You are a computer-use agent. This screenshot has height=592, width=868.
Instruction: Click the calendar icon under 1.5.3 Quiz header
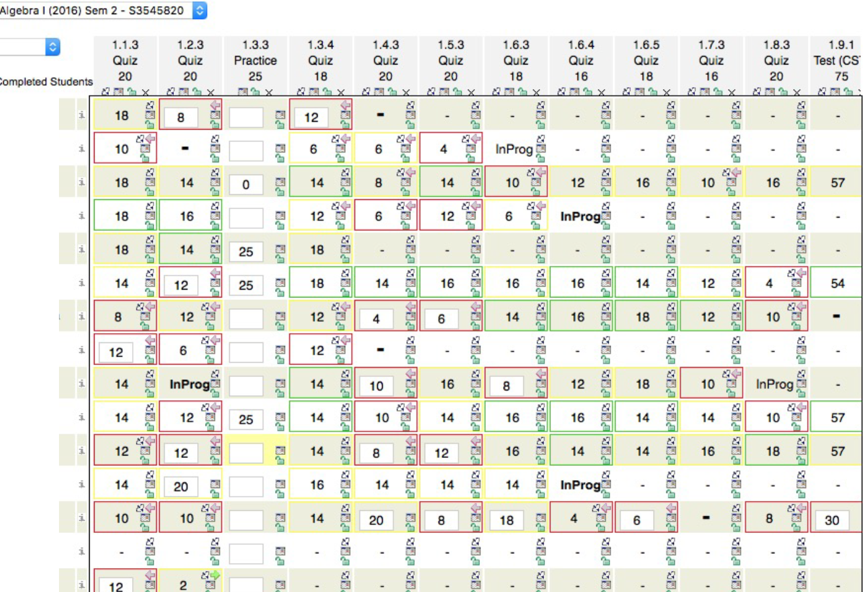pyautogui.click(x=444, y=92)
